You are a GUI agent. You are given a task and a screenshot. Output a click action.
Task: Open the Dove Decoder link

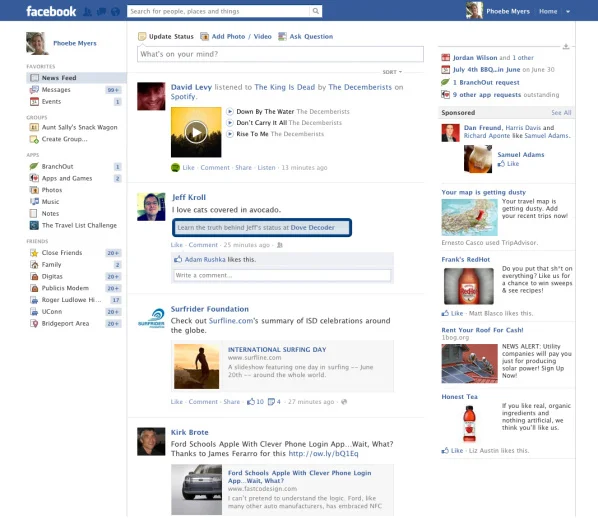[312, 227]
